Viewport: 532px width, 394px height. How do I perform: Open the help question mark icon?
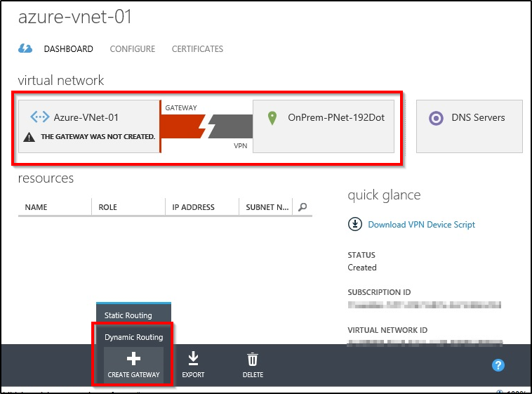[498, 365]
